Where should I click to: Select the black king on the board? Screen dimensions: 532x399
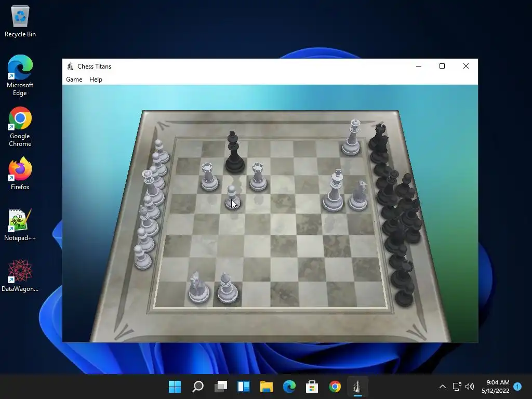coord(234,152)
